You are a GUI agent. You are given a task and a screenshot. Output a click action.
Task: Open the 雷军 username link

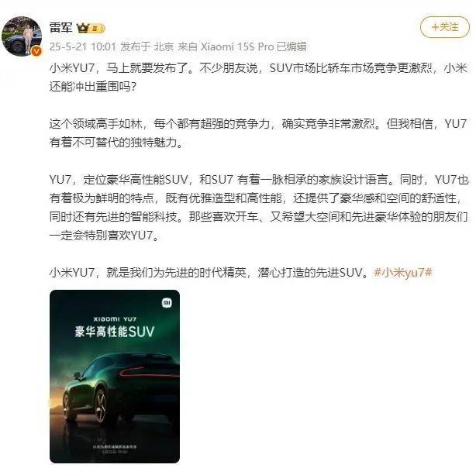[x=61, y=28]
